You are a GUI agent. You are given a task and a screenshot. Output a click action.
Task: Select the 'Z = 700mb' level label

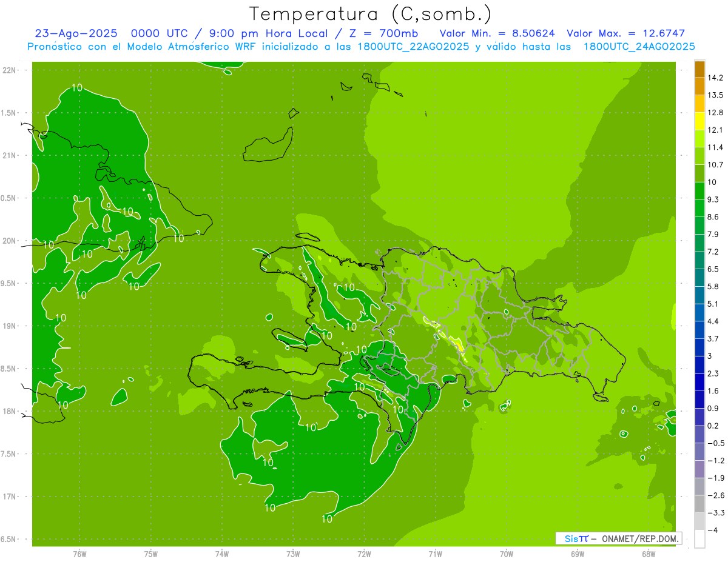click(381, 33)
